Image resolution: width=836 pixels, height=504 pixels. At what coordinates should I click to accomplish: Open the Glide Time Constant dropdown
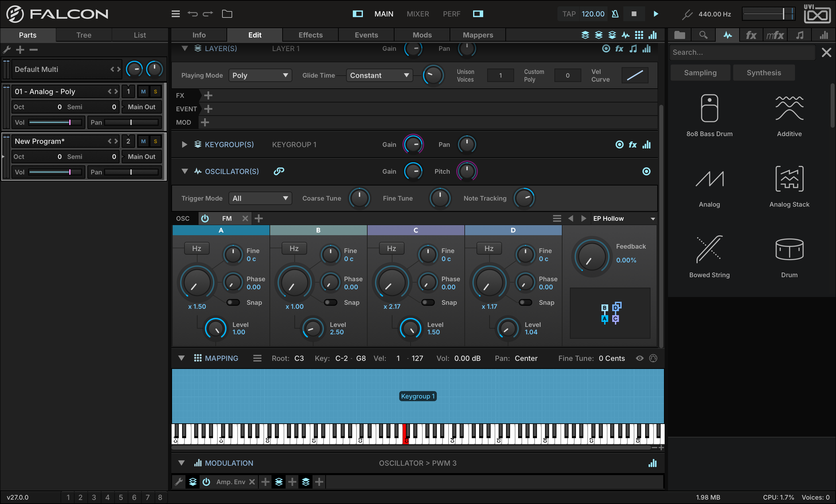click(380, 75)
